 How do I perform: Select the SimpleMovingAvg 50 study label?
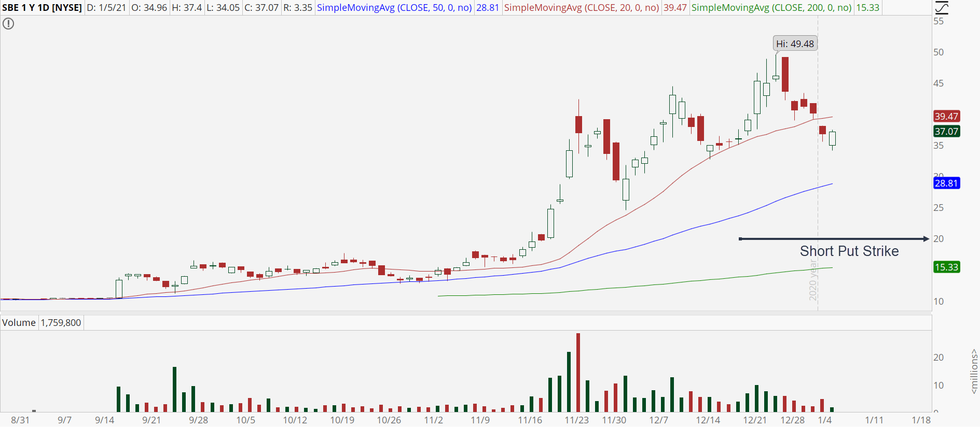(x=394, y=8)
